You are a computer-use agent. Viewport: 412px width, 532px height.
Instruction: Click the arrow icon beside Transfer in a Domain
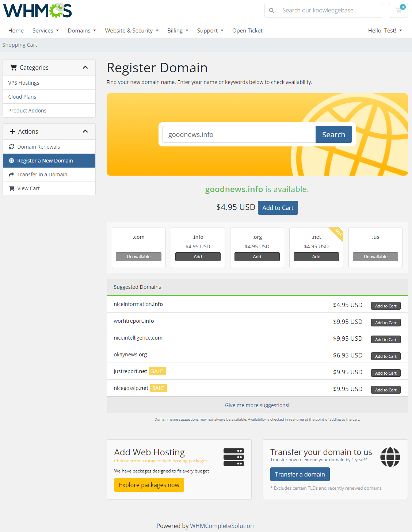pyautogui.click(x=11, y=174)
